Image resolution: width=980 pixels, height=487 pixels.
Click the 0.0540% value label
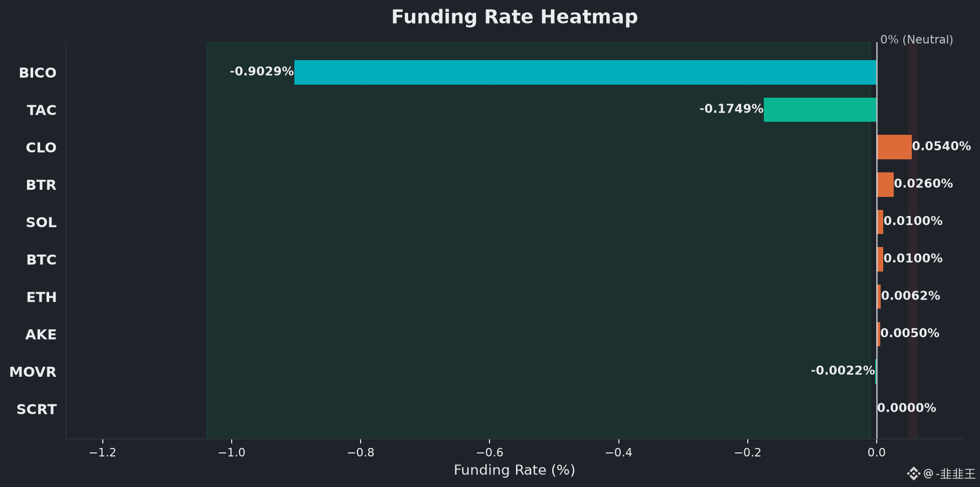pyautogui.click(x=941, y=146)
